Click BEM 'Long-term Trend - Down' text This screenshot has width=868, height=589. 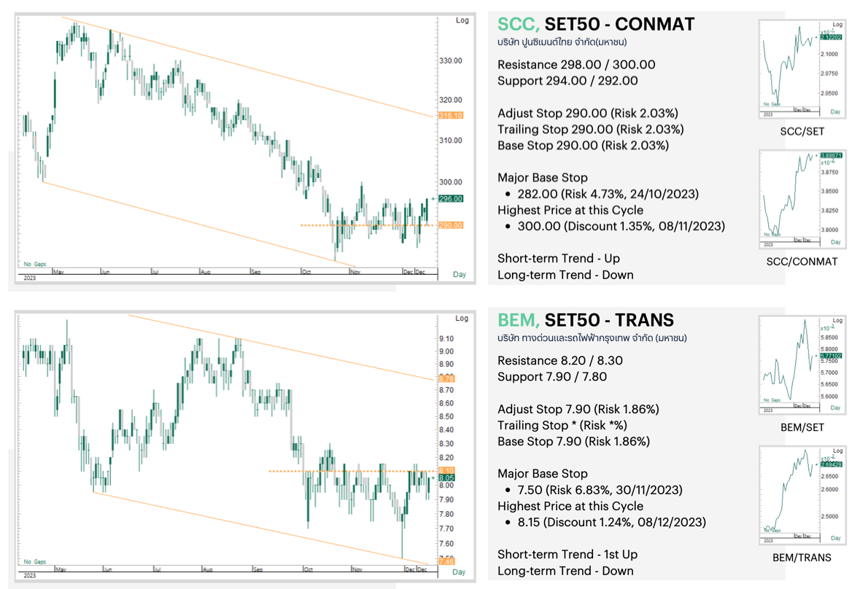coord(565,571)
